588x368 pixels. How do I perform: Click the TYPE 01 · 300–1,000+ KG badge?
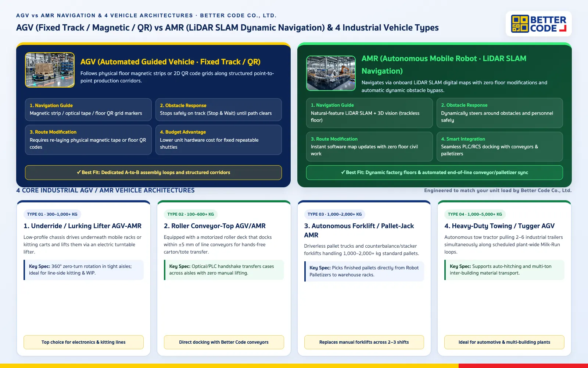pyautogui.click(x=52, y=214)
